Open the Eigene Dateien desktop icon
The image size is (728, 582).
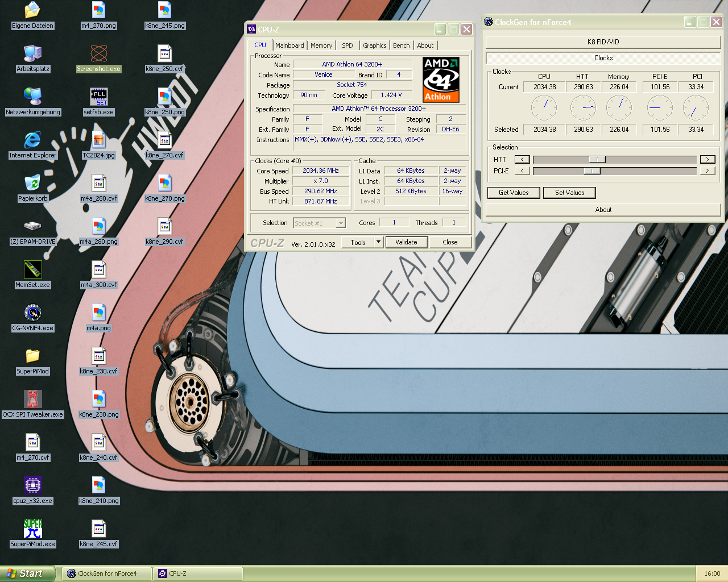(x=32, y=15)
